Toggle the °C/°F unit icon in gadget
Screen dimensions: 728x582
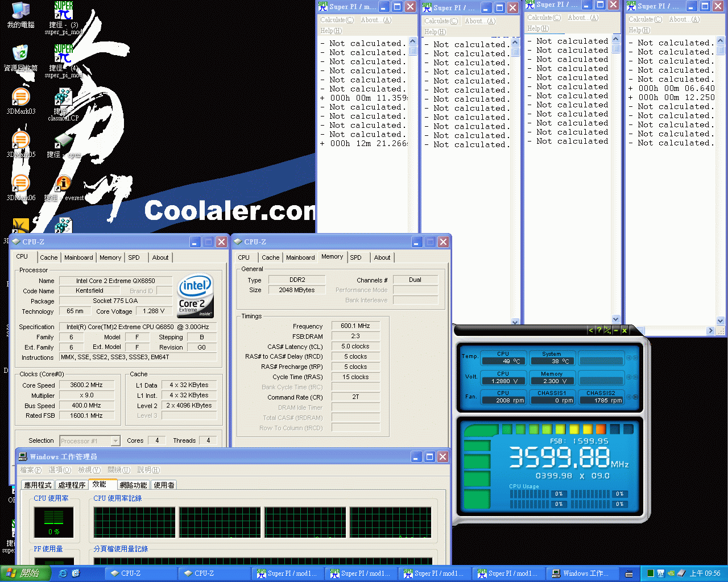[x=607, y=330]
